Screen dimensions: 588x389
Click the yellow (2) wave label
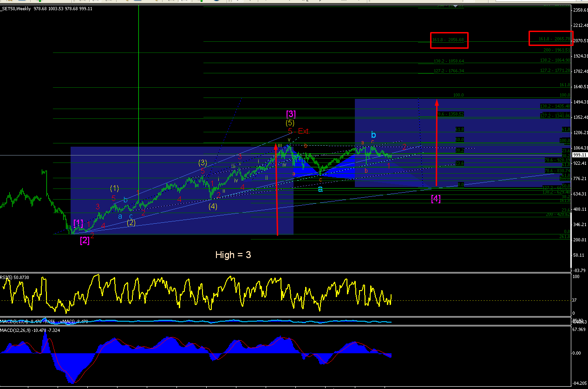pos(131,222)
